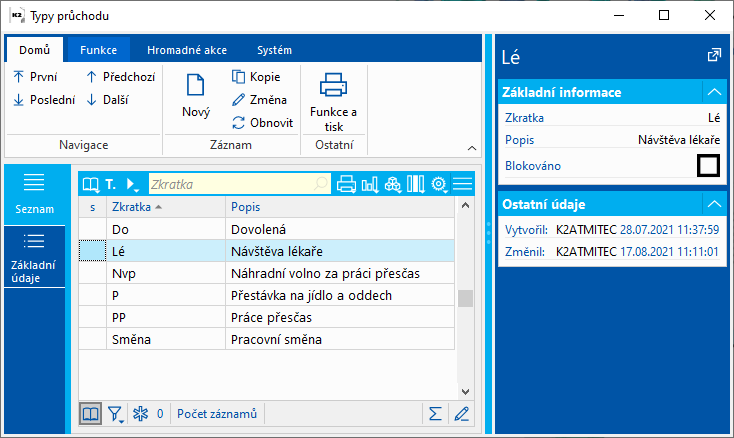Click the snowflake icon in status bar

140,413
